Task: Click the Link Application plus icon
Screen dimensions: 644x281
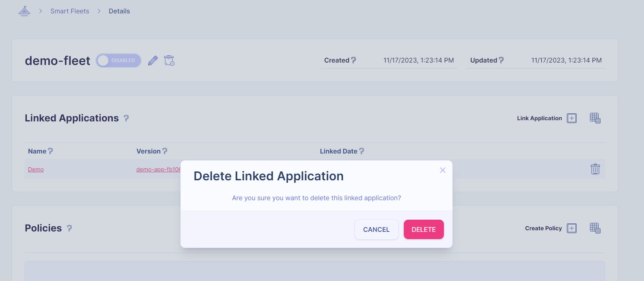Action: (x=572, y=118)
